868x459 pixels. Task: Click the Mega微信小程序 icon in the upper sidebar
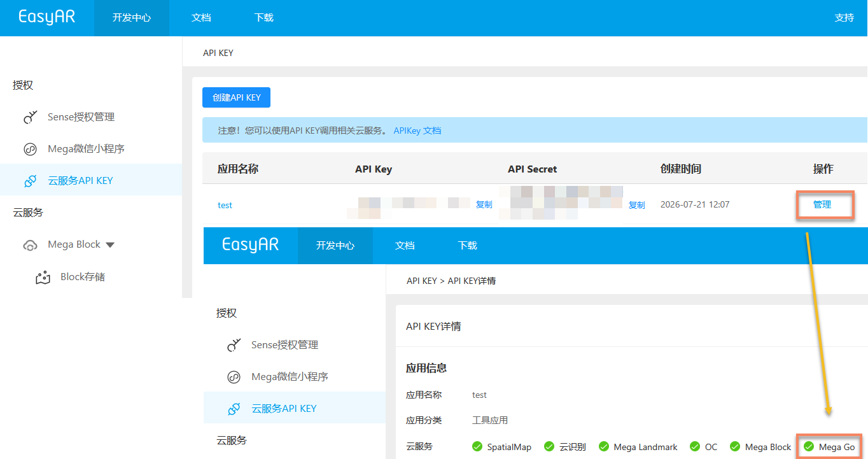click(x=31, y=149)
